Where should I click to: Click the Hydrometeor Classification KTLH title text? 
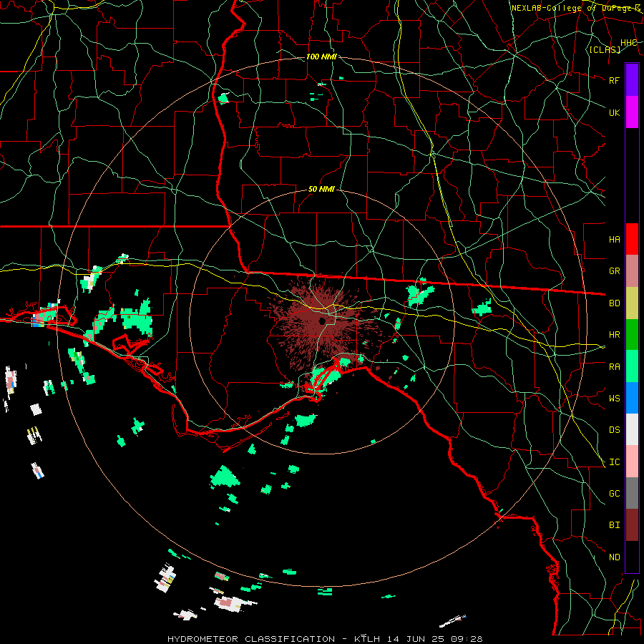pos(325,639)
